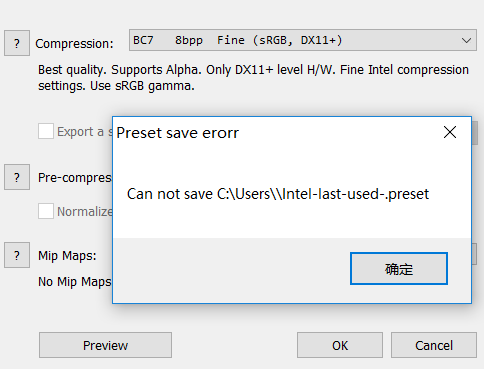
Task: Click the Preview button
Action: 105,345
